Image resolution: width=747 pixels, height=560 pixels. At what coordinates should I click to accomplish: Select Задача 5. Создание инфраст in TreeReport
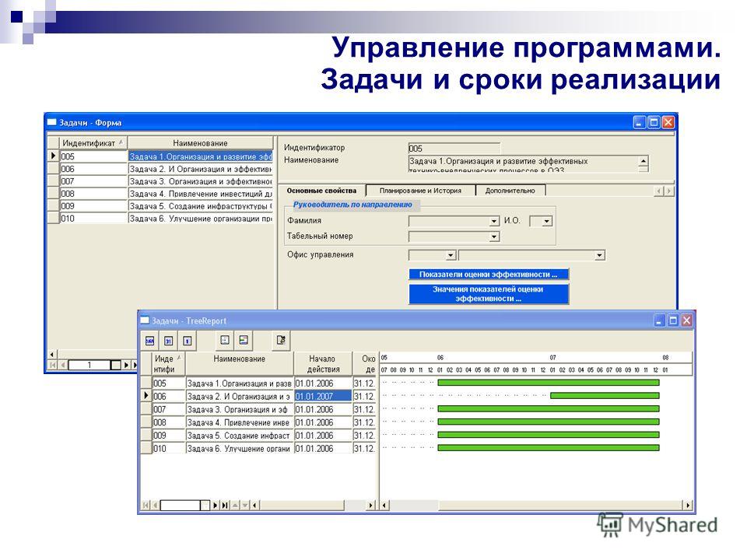coord(239,436)
